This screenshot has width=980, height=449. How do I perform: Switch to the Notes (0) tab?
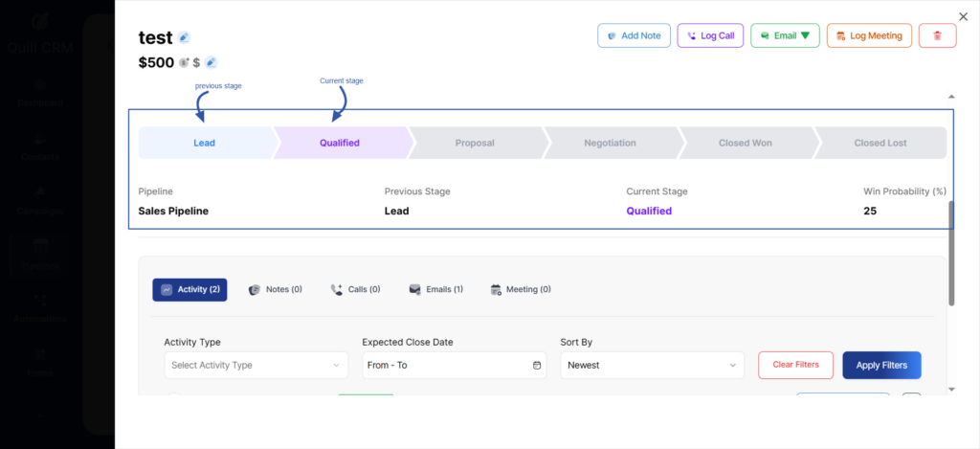275,289
